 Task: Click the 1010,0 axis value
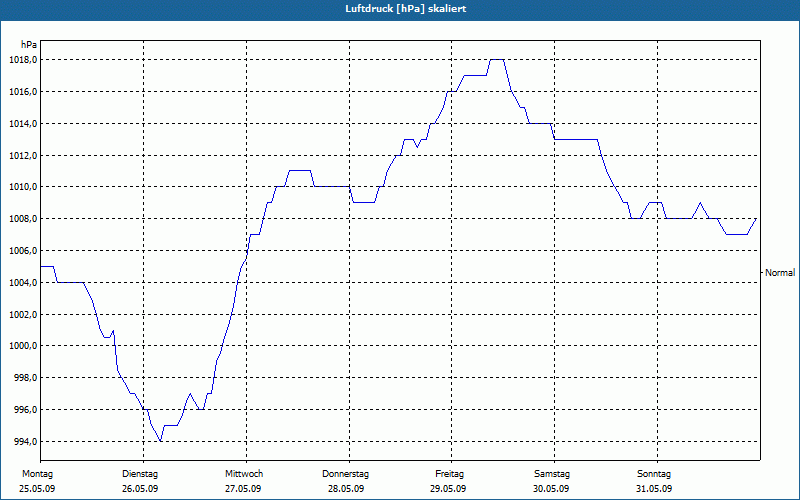click(22, 187)
